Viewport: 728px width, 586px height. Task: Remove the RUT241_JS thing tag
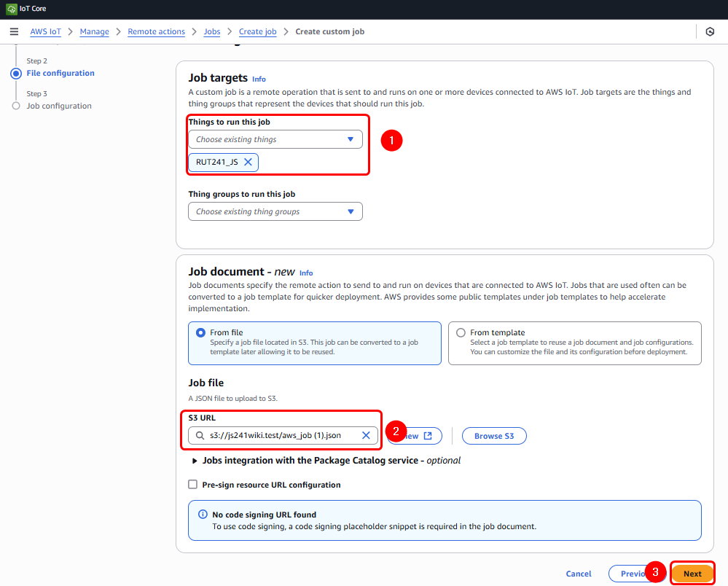click(248, 162)
